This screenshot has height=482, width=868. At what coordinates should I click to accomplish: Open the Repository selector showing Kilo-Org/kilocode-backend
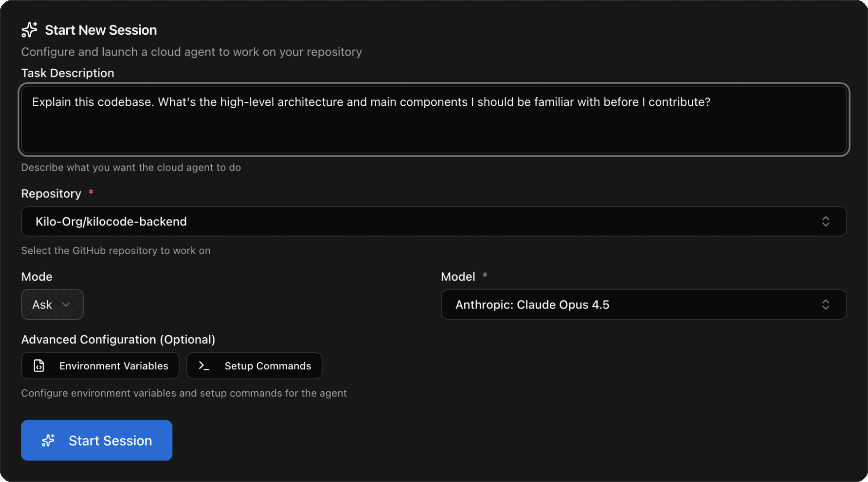434,221
